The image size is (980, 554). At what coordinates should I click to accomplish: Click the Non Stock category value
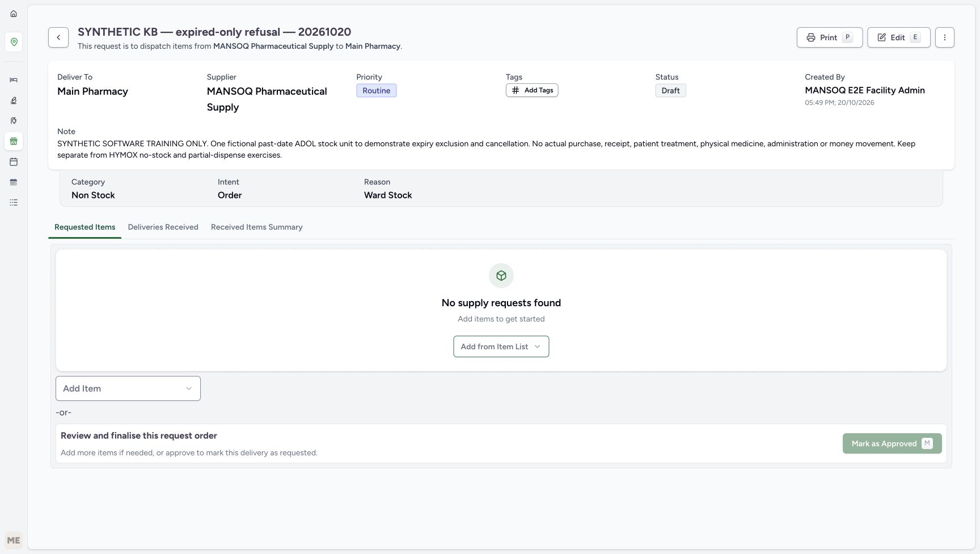pyautogui.click(x=93, y=195)
